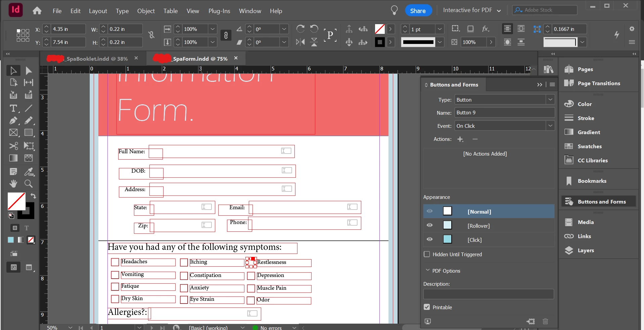The image size is (644, 330).
Task: Toggle visibility of the Normal state
Action: (429, 211)
